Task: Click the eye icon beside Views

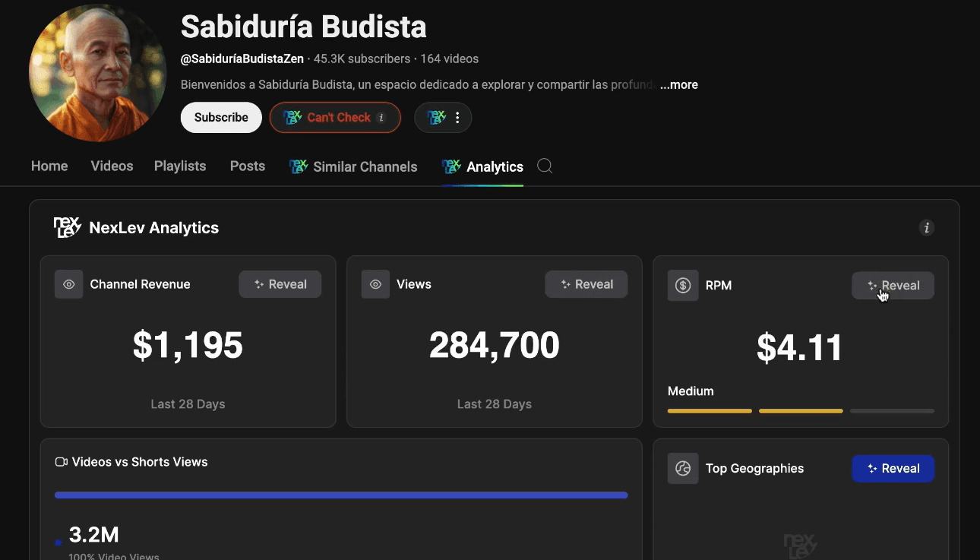Action: click(x=375, y=284)
